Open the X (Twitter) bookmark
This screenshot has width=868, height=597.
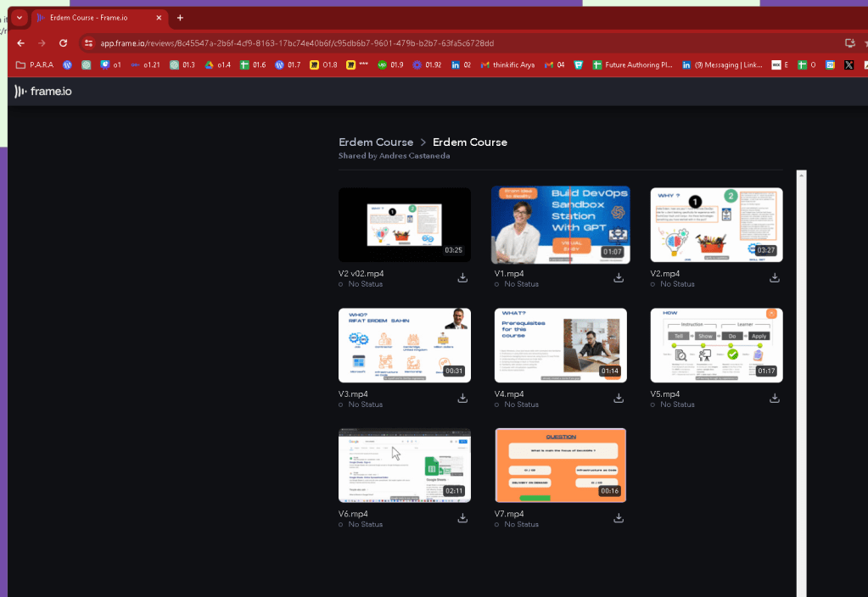[x=849, y=64]
